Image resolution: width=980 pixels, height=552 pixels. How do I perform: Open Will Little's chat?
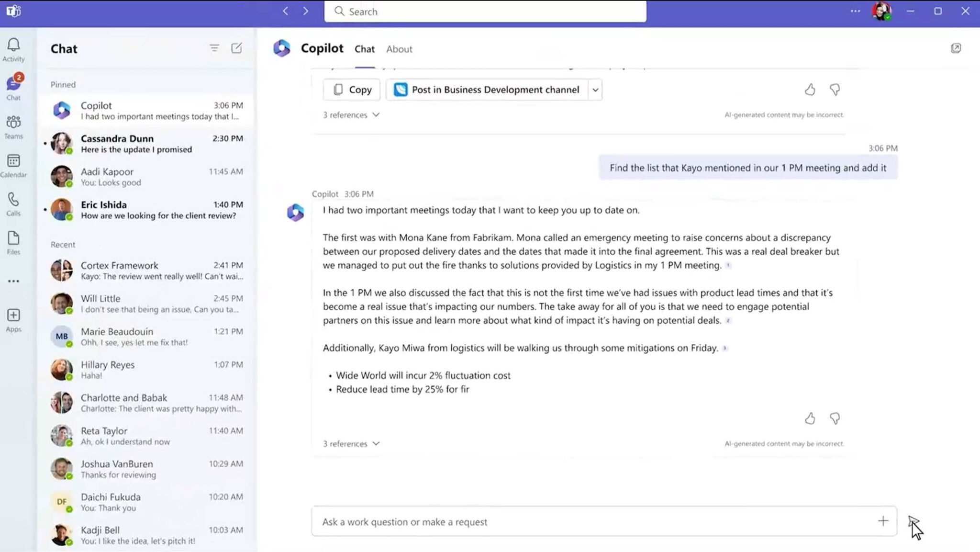click(145, 303)
